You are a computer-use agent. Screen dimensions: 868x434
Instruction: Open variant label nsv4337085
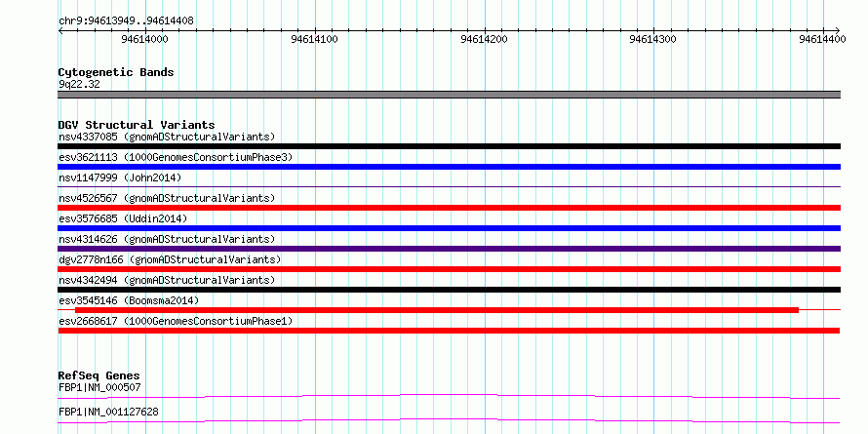coord(167,137)
